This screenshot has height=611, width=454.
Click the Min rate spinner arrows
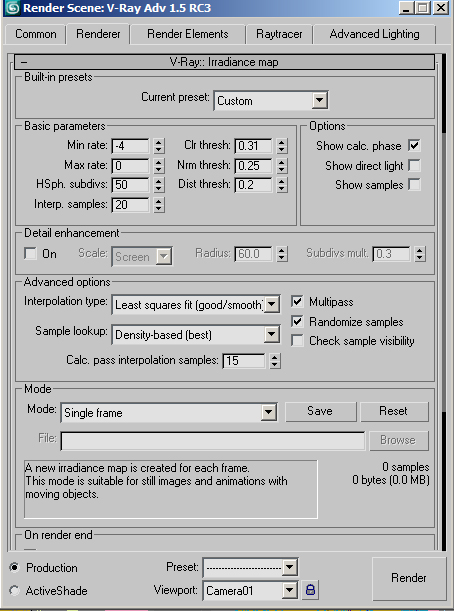(158, 146)
